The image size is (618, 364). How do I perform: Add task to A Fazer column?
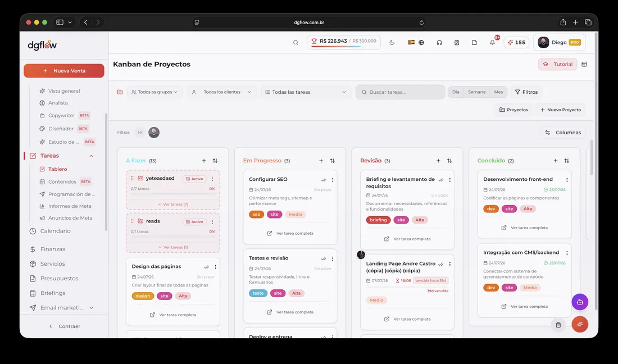click(204, 161)
